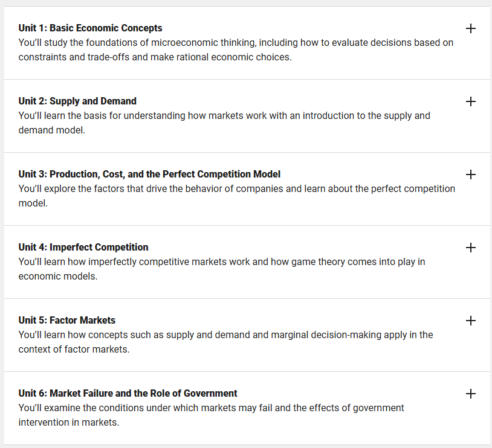Expand Unit 2 using the plus icon
This screenshot has width=492, height=448.
click(470, 101)
